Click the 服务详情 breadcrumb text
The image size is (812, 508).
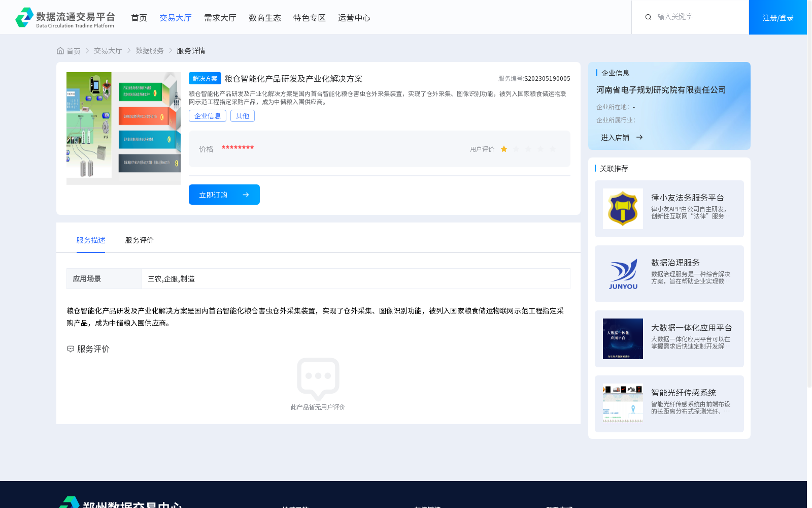pyautogui.click(x=191, y=51)
